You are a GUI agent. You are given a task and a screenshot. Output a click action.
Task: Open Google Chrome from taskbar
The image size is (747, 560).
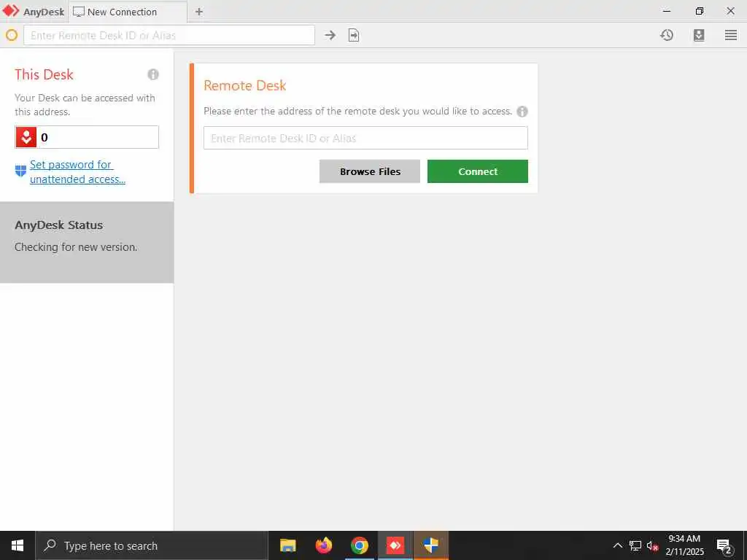(x=359, y=545)
